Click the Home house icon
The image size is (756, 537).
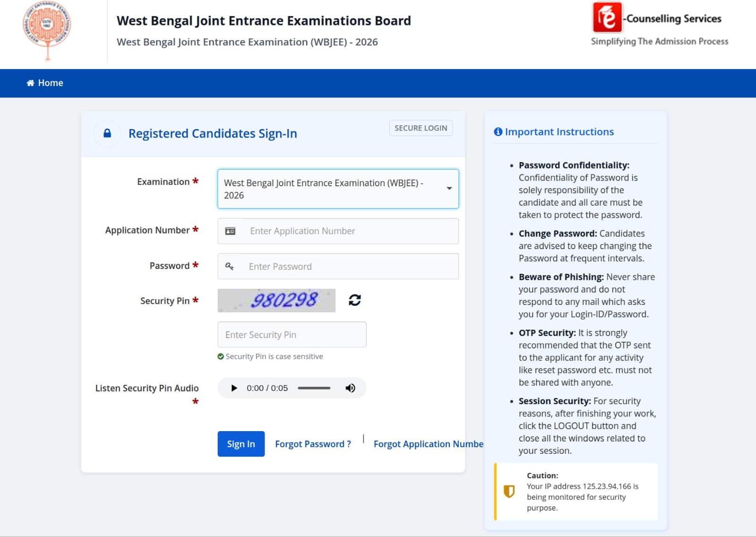coord(30,83)
